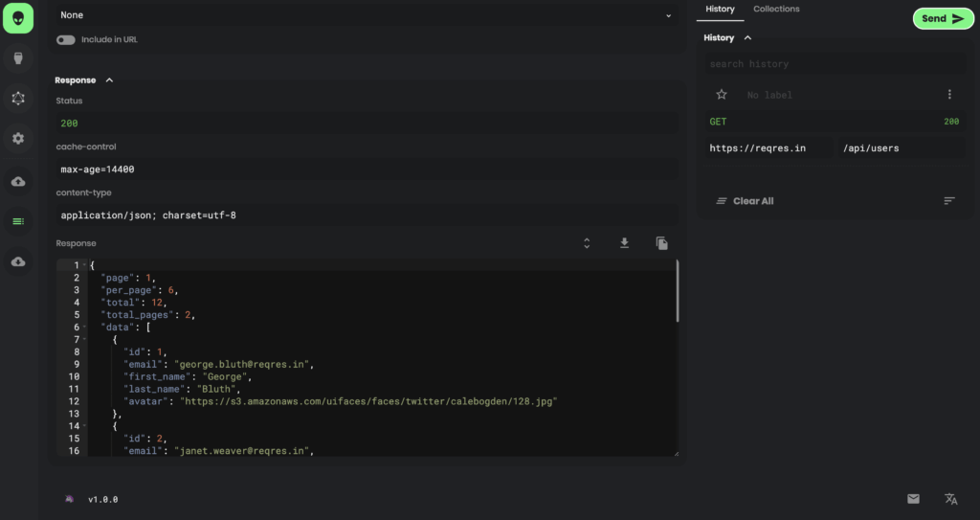Click the content-type application/json field
This screenshot has width=980, height=520.
(367, 215)
